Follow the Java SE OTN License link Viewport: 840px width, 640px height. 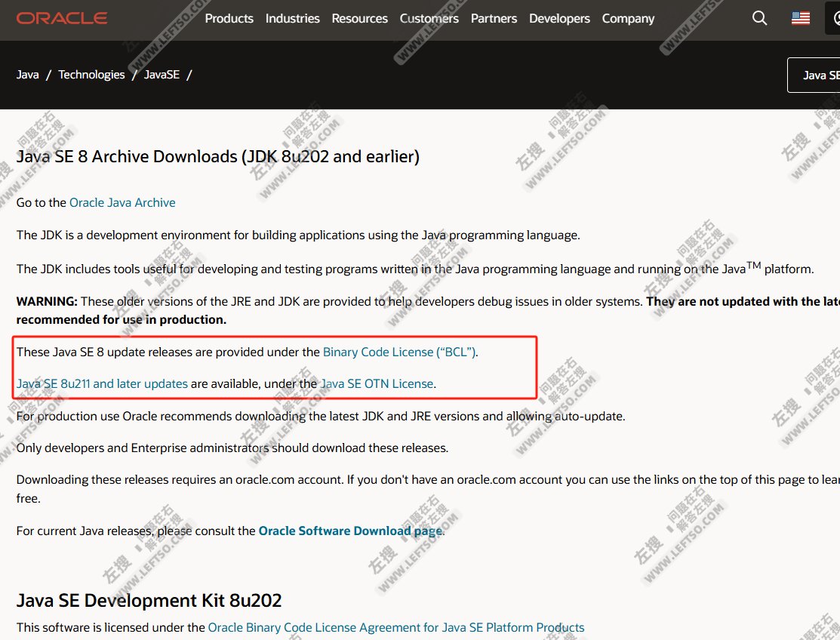click(377, 383)
